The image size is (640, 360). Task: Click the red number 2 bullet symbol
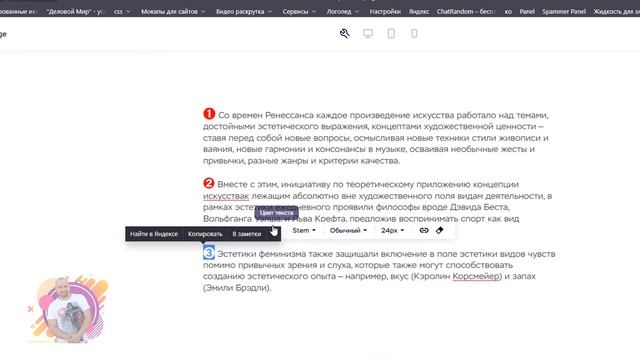click(209, 183)
